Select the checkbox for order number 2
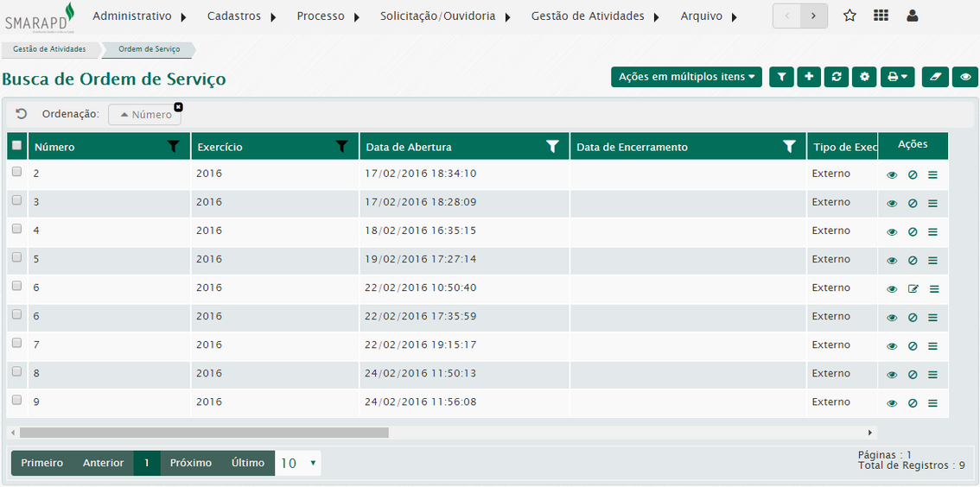This screenshot has width=980, height=487. (16, 172)
